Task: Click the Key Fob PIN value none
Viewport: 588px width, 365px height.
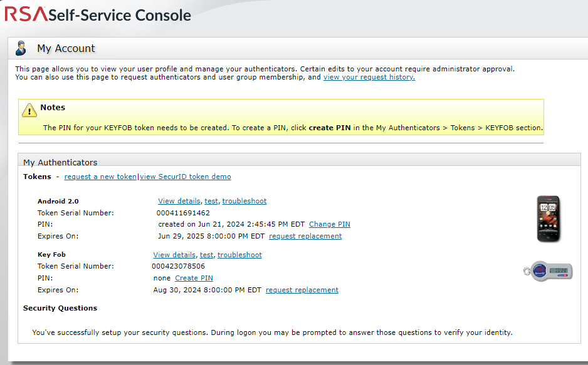Action: [x=162, y=278]
